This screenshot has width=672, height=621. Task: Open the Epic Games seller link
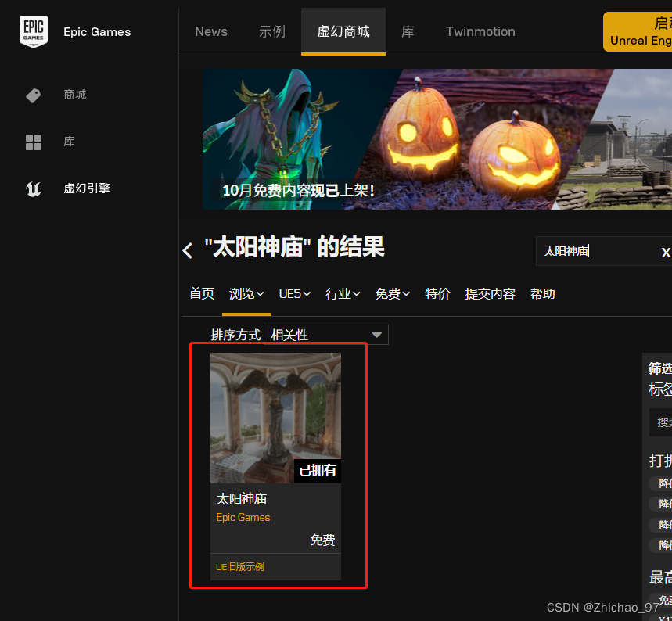[243, 517]
